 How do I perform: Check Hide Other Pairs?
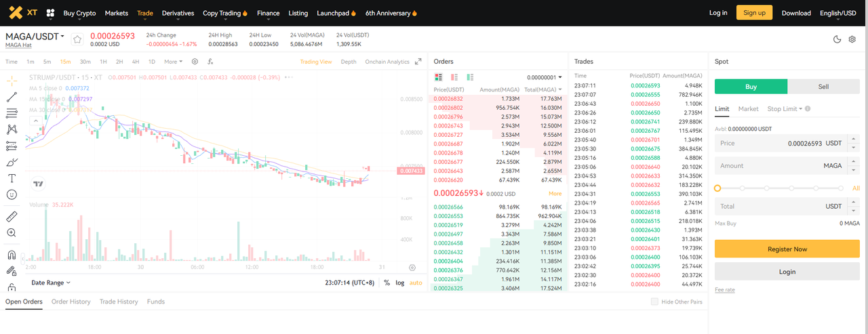pyautogui.click(x=654, y=301)
